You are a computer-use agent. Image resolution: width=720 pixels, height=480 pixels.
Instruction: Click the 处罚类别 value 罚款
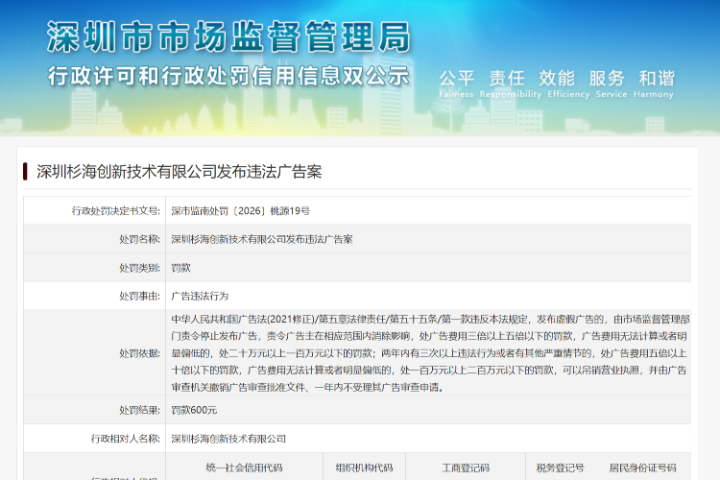pyautogui.click(x=181, y=268)
